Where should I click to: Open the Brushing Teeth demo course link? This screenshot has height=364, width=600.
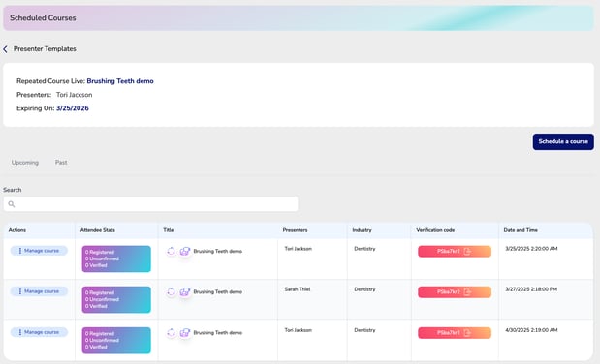120,81
